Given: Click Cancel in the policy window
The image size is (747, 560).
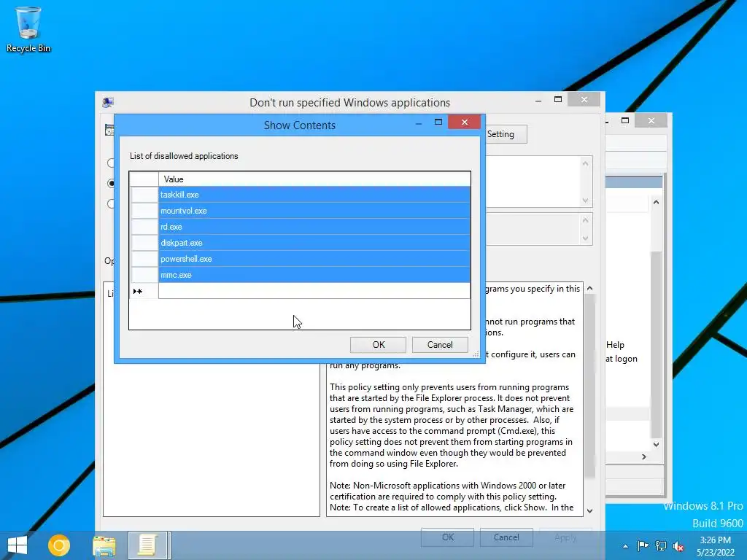Looking at the screenshot, I should tap(506, 537).
